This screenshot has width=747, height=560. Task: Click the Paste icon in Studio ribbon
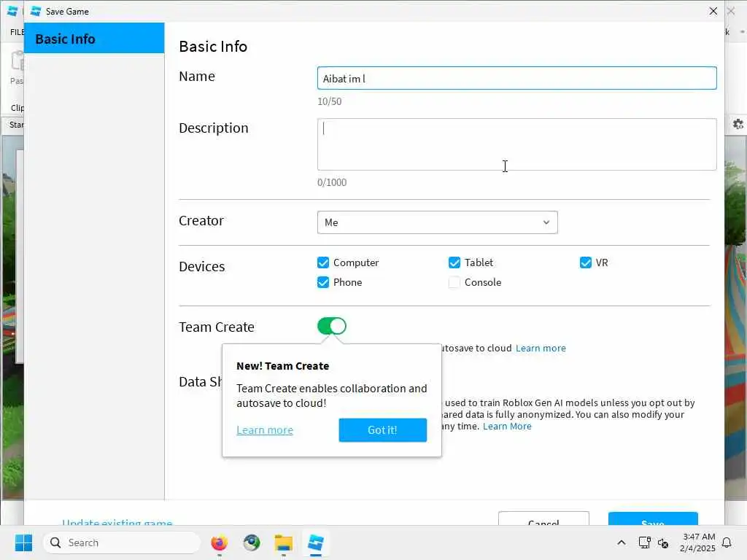(x=18, y=61)
